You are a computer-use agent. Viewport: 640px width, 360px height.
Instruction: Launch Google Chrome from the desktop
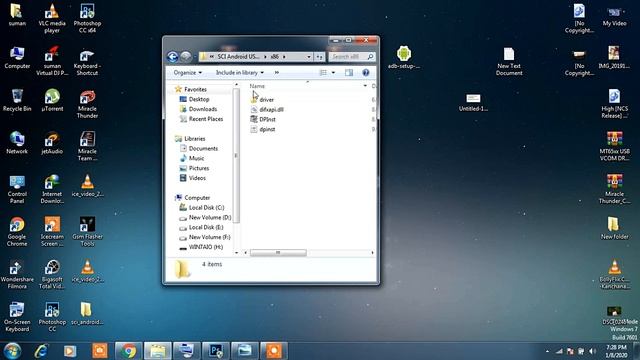[x=17, y=231]
